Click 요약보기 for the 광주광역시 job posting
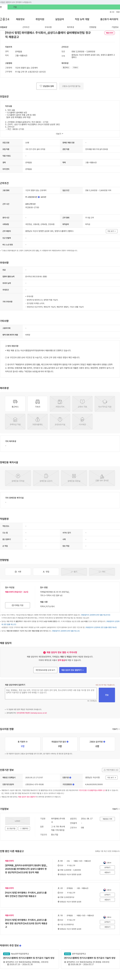Screen dimensions: 120x980 coord(107,867)
